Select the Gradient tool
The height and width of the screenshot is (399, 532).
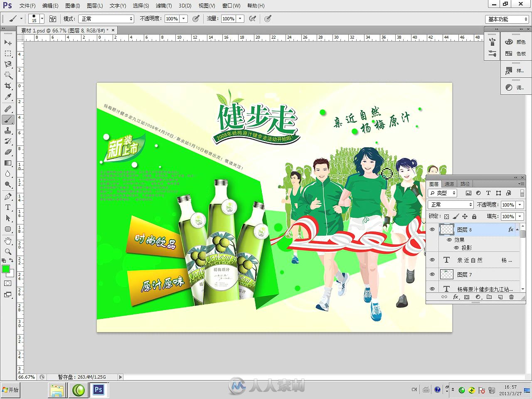[x=8, y=163]
